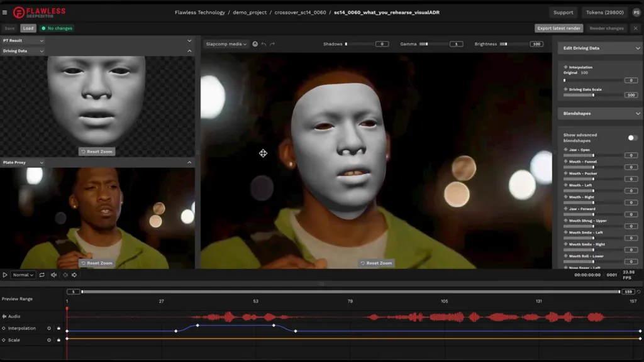Mute audio with the speaker icon
The image size is (644, 362).
click(53, 275)
